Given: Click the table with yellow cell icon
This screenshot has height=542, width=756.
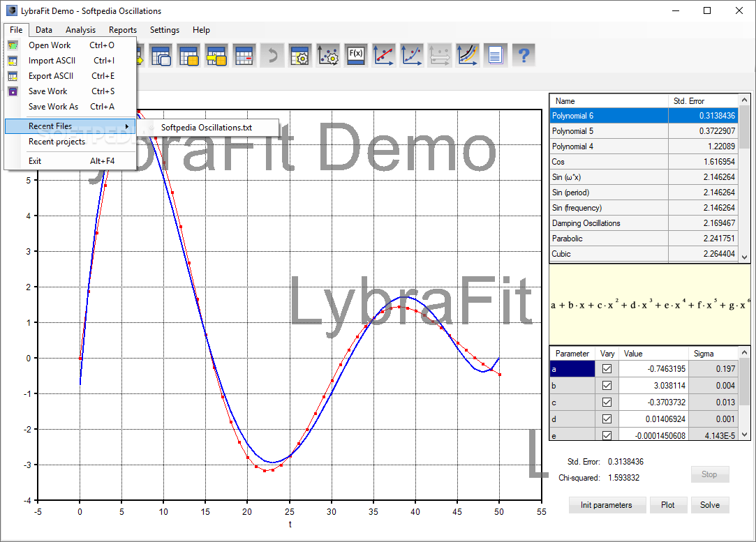Looking at the screenshot, I should click(189, 55).
